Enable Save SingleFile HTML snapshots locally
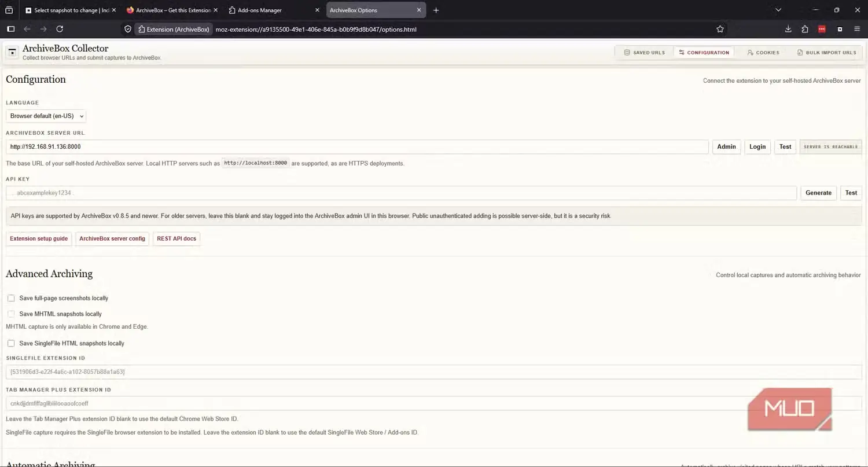Screen dimensions: 868x467 tap(11, 343)
